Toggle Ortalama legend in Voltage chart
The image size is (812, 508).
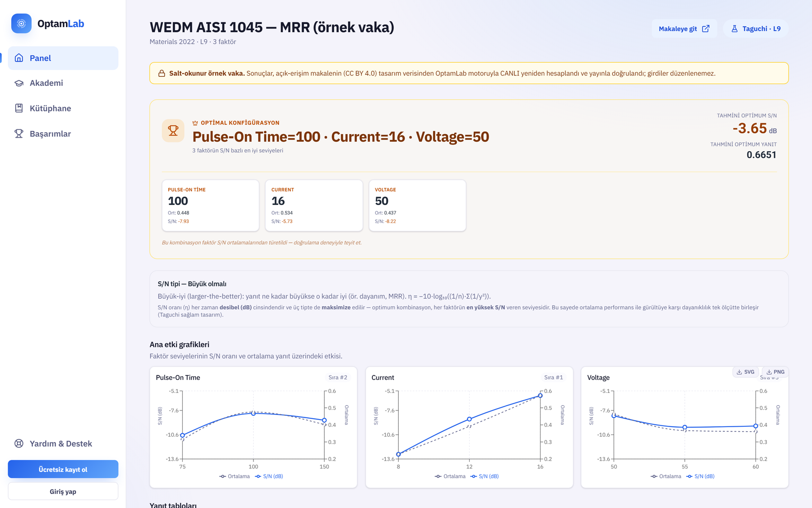tap(666, 476)
